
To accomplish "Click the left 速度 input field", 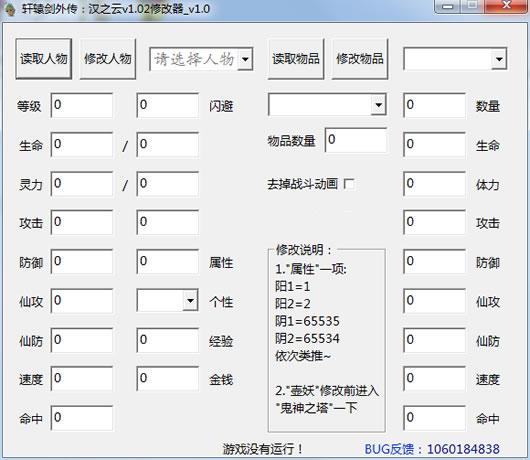I will pos(82,379).
